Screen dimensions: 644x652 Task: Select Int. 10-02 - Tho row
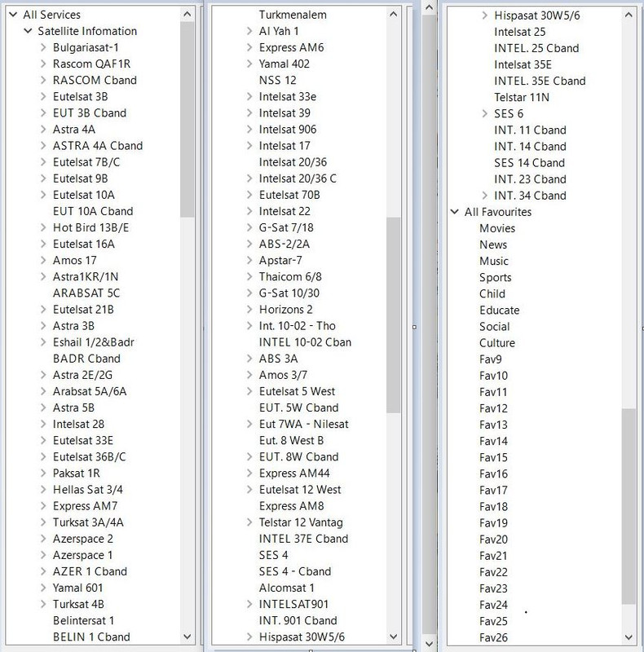pyautogui.click(x=297, y=325)
